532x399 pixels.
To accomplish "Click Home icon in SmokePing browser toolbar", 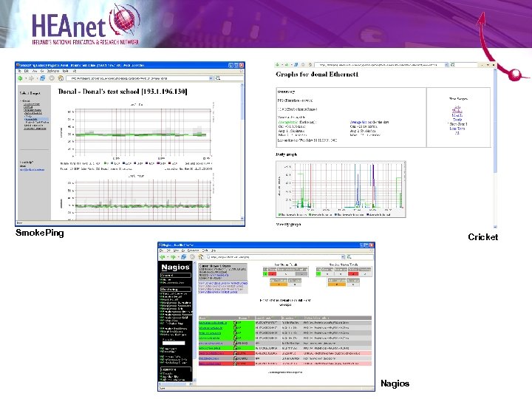I will [x=61, y=78].
